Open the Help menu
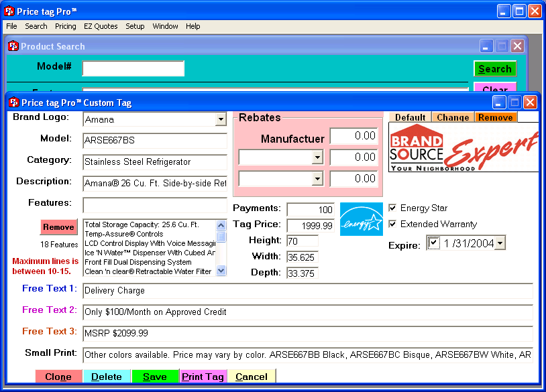This screenshot has width=546, height=392. (x=193, y=26)
